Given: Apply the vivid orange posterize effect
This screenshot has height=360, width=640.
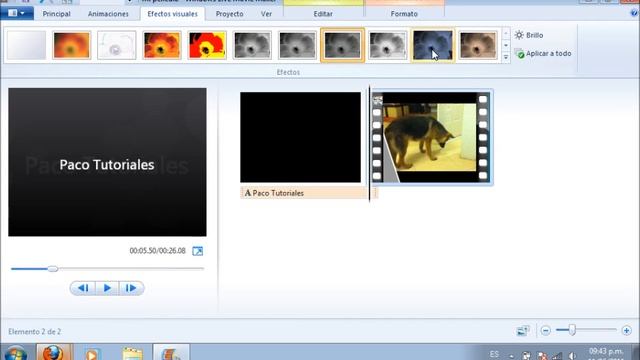Looking at the screenshot, I should click(x=162, y=45).
